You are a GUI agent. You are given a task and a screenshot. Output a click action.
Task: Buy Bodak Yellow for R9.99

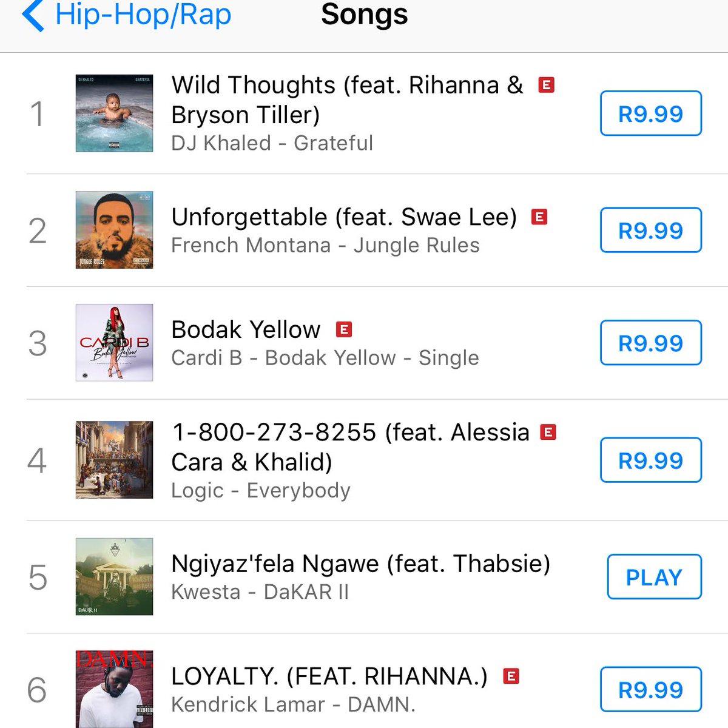[x=651, y=343]
